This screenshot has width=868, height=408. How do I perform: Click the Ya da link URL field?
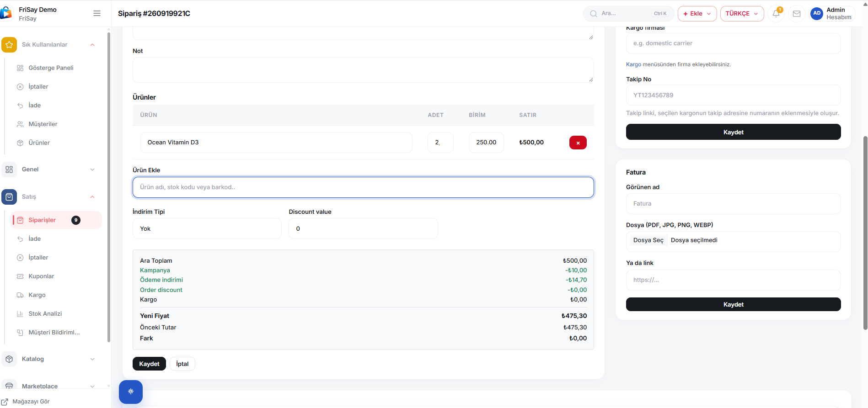coord(734,280)
